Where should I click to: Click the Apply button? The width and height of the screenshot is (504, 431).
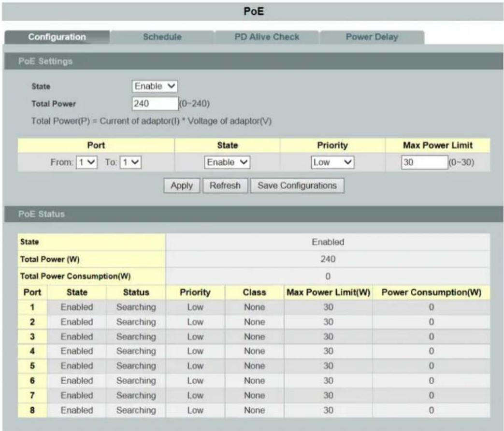(182, 186)
